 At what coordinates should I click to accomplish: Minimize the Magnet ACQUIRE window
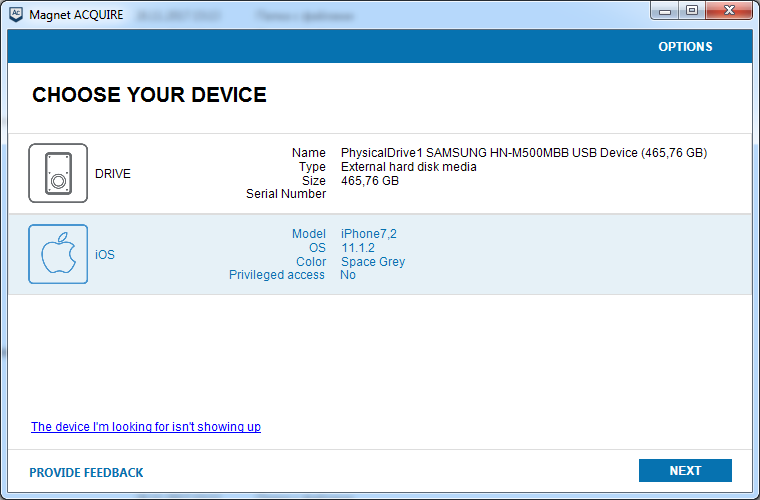pos(665,11)
